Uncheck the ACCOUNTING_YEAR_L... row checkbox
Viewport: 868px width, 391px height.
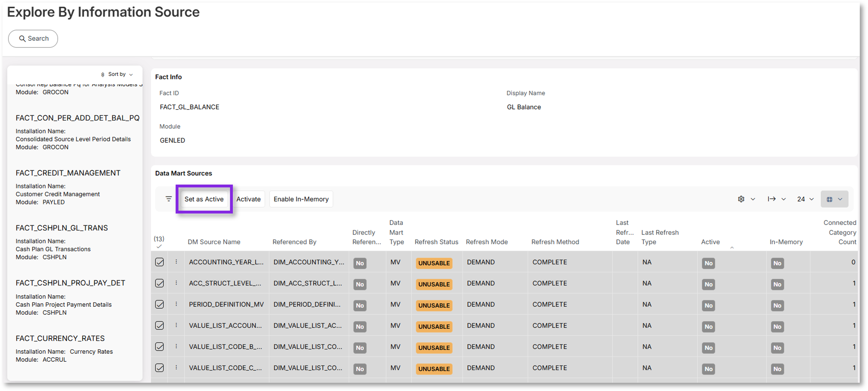pos(159,262)
